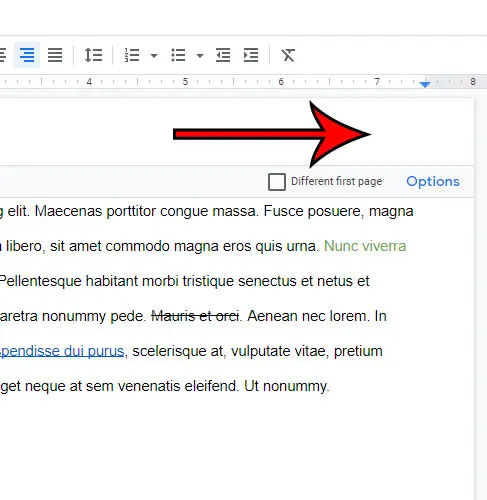Viewport: 487px width, 500px height.
Task: Expand bulleted list style dropdown arrow
Action: pos(200,56)
